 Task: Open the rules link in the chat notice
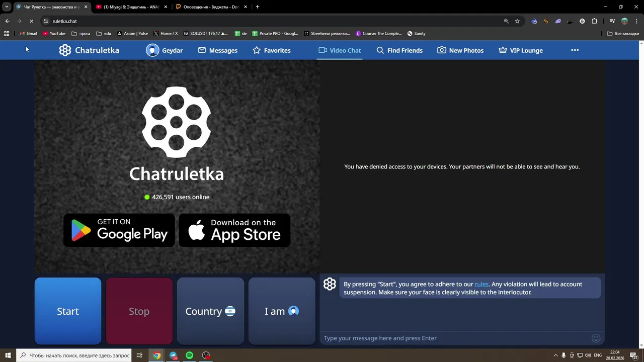click(x=481, y=284)
